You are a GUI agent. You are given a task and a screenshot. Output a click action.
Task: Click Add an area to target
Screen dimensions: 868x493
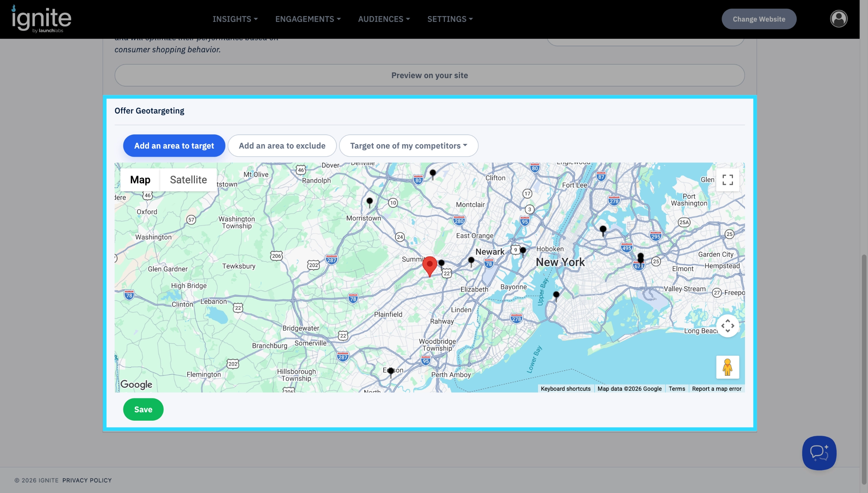click(x=174, y=146)
